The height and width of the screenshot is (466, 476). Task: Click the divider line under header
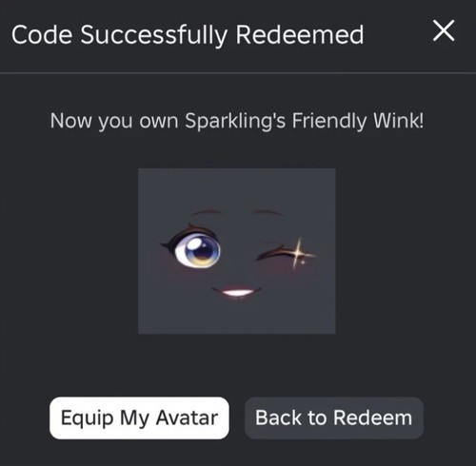pyautogui.click(x=238, y=73)
